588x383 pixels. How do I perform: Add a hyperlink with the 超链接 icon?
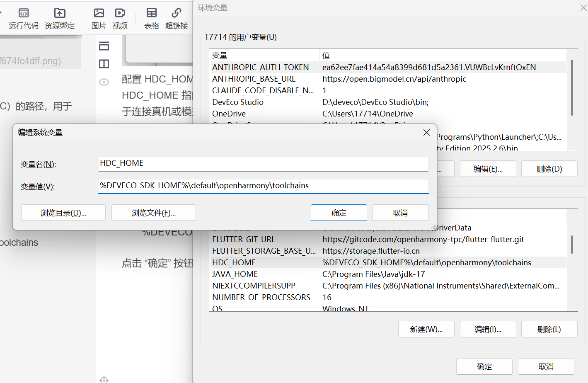[x=177, y=19]
